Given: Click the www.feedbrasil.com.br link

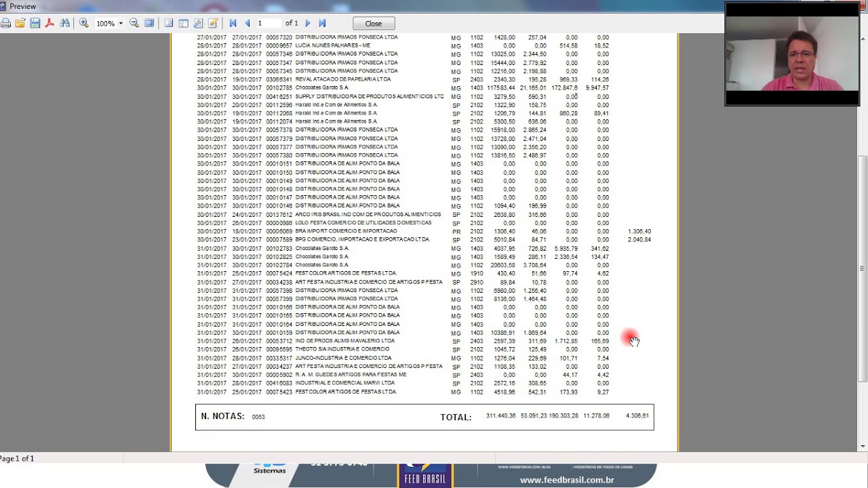Looking at the screenshot, I should click(x=567, y=480).
